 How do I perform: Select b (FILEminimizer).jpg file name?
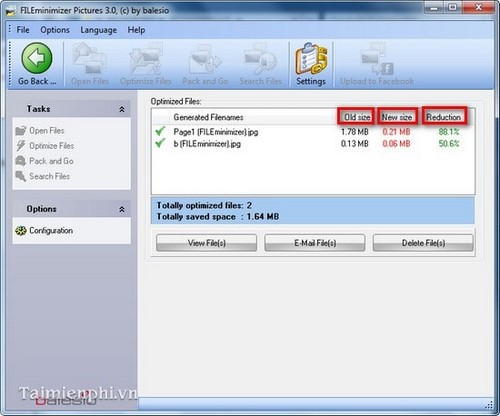point(207,144)
